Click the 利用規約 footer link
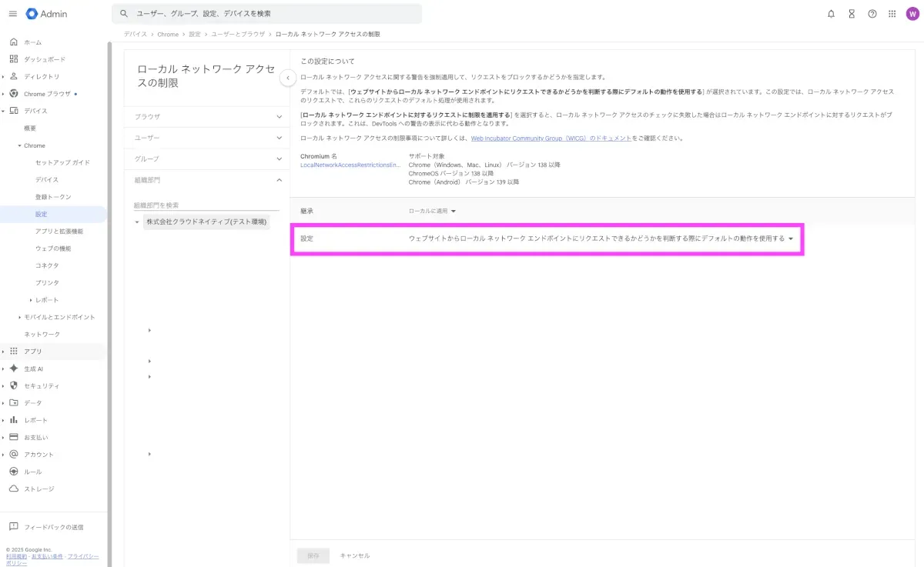Viewport: 924px width, 567px height. [x=16, y=555]
